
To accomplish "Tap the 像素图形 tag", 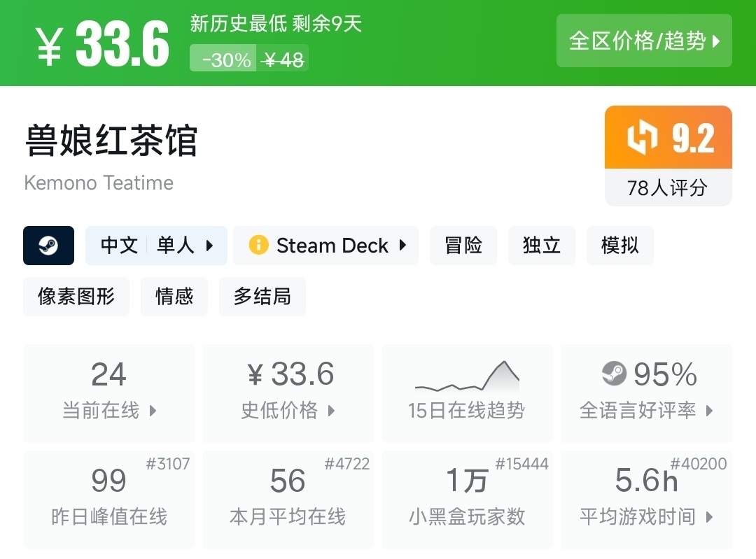I will click(76, 297).
